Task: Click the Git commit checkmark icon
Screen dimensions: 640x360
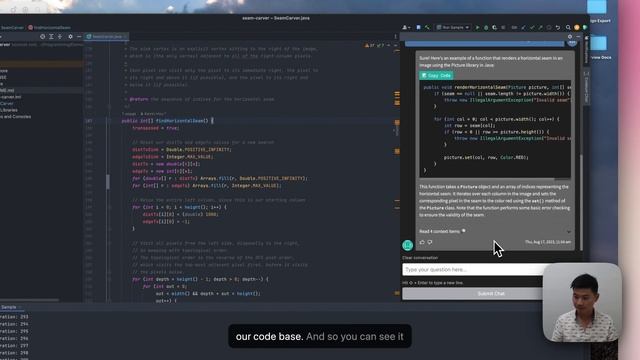Action: (x=532, y=27)
